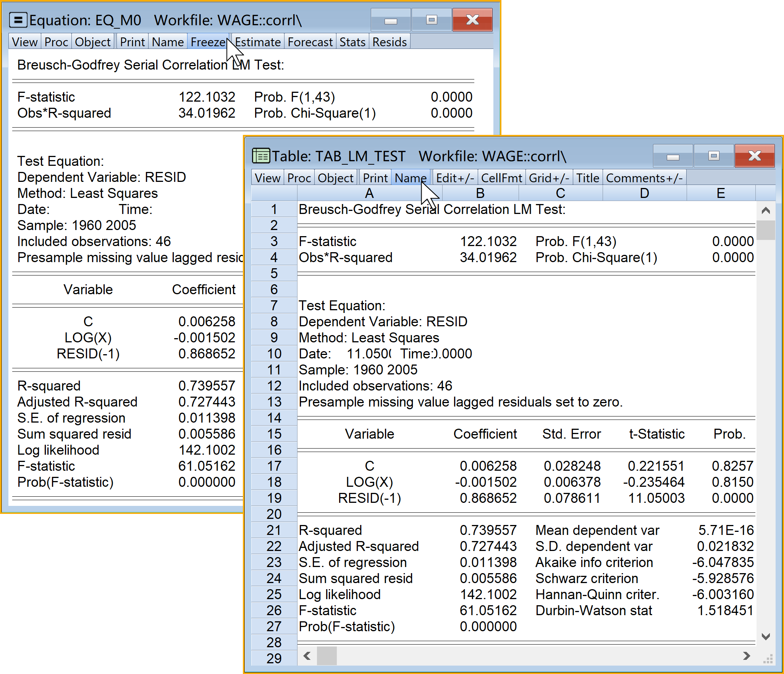Click Freeze in the equation toolbar
The width and height of the screenshot is (784, 674).
[208, 42]
